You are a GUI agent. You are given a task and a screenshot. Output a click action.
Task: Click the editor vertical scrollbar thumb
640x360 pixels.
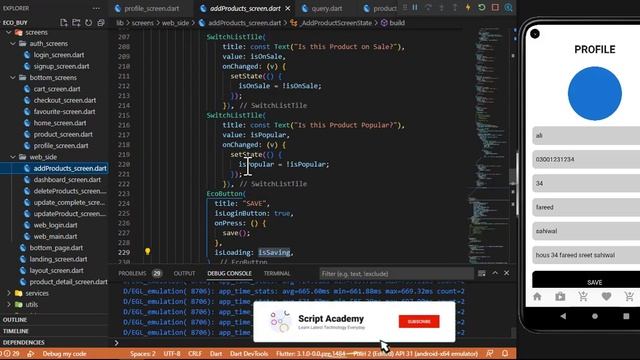pyautogui.click(x=513, y=177)
